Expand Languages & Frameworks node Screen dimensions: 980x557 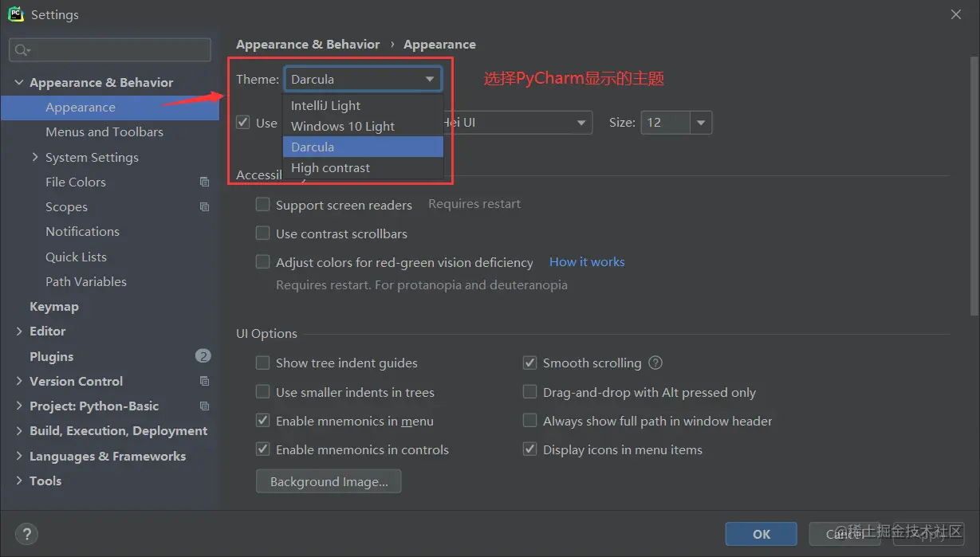tap(19, 456)
